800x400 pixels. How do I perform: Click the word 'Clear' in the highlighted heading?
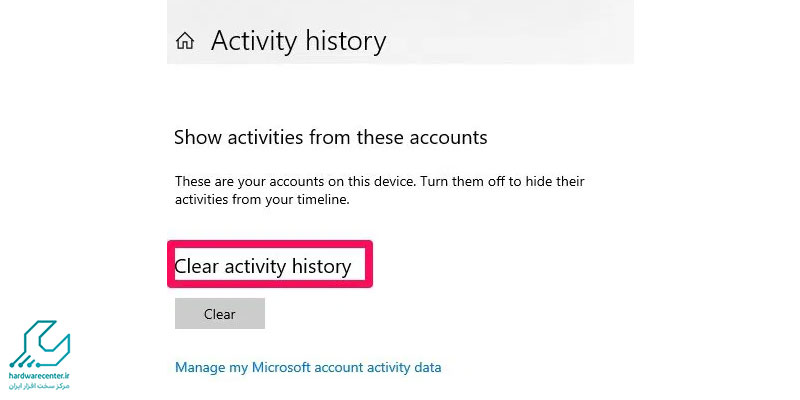tap(197, 266)
